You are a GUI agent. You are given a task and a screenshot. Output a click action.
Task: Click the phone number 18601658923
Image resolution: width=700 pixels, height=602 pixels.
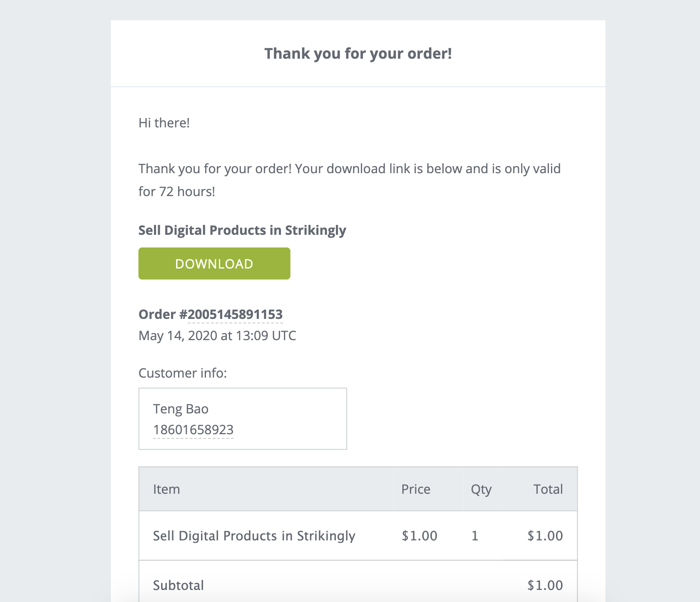[x=193, y=430]
